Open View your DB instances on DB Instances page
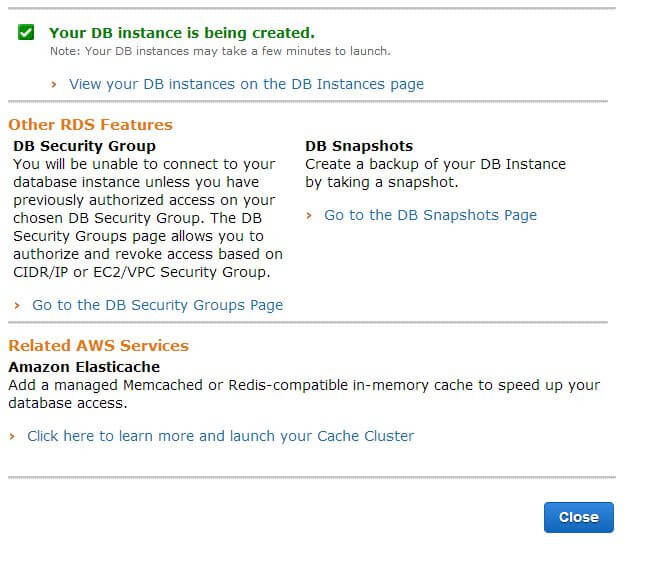Screen dimensions: 654x580 click(246, 84)
